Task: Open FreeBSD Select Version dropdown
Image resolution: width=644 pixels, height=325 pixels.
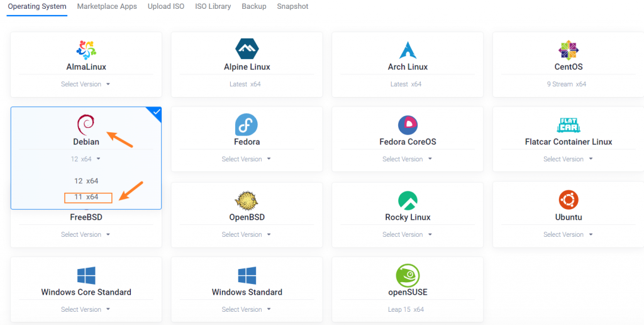Action: tap(86, 234)
